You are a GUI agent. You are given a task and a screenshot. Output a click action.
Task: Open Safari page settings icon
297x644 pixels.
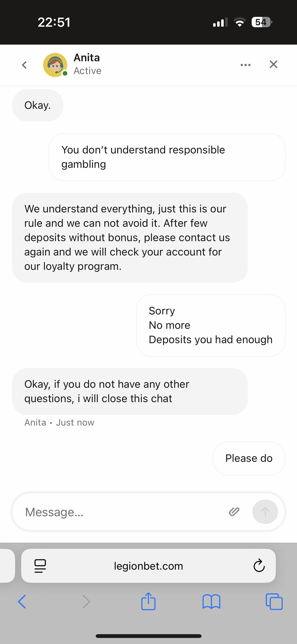pyautogui.click(x=40, y=566)
